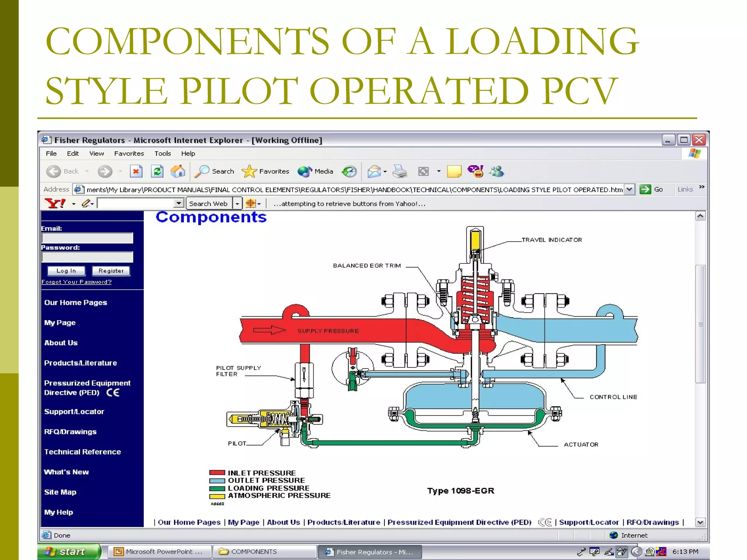This screenshot has width=747, height=560.
Task: Open the Help menu
Action: [x=188, y=153]
